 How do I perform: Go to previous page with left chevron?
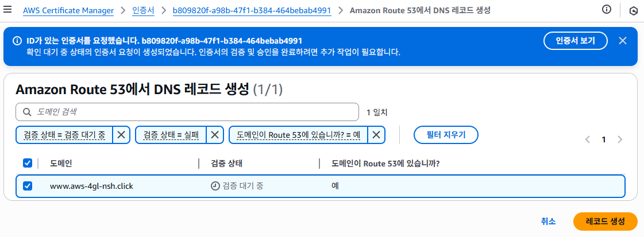tap(588, 139)
